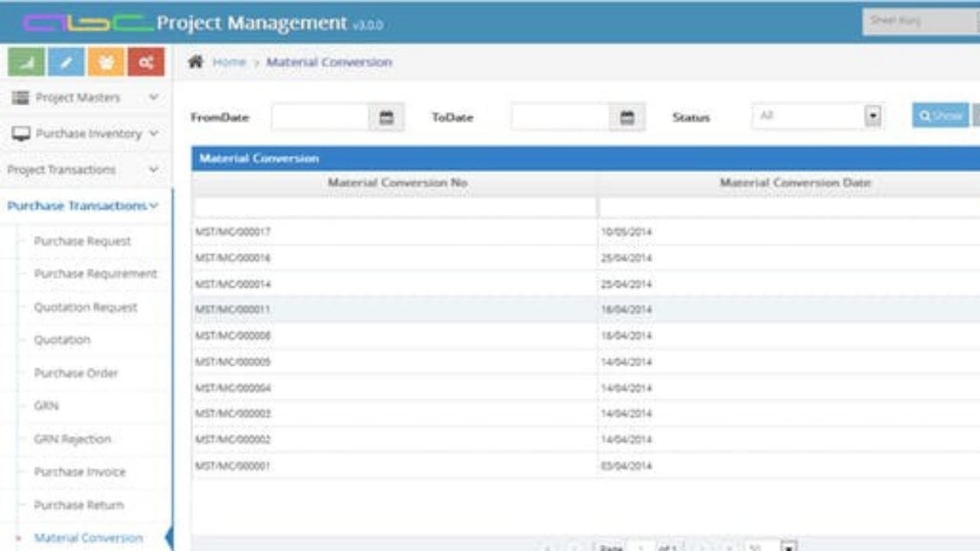Go to Home breadcrumb link

pos(229,62)
